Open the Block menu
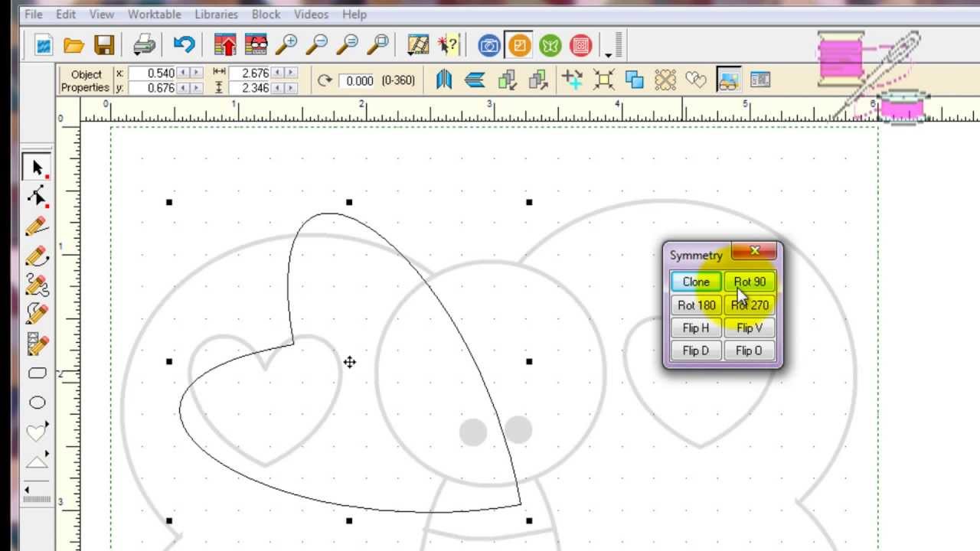980x551 pixels. point(266,15)
